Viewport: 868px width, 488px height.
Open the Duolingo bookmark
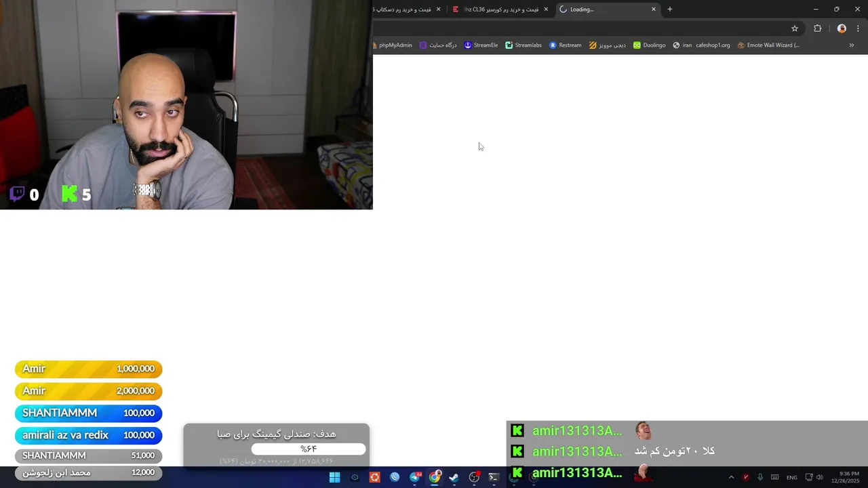click(x=650, y=45)
